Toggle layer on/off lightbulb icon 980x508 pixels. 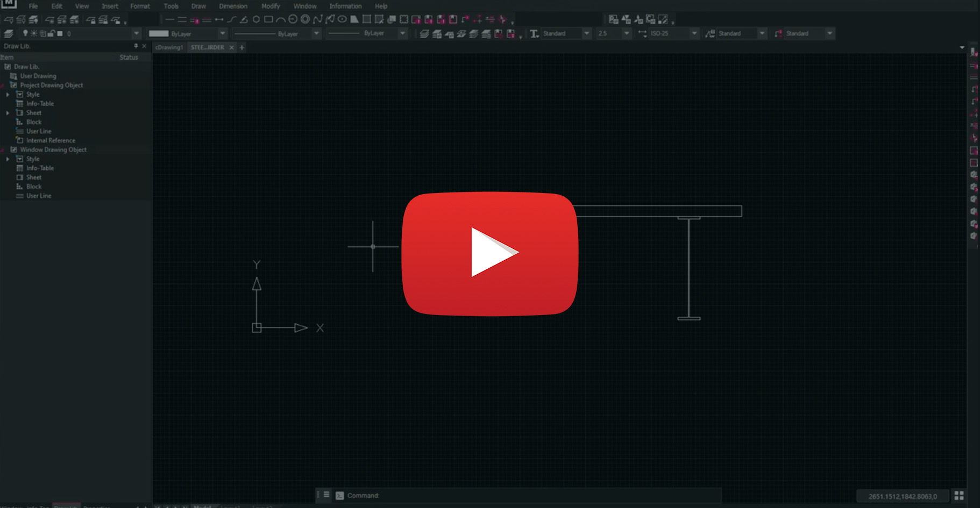25,33
